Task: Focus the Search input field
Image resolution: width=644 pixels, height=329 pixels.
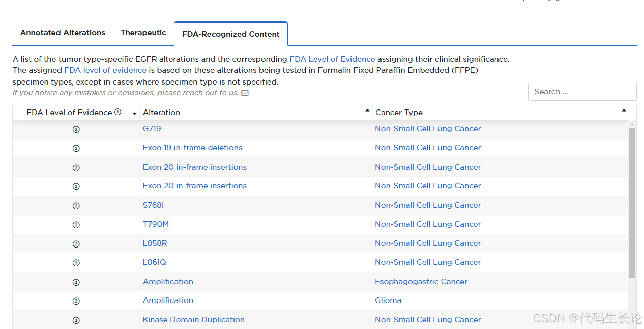Action: click(x=582, y=92)
